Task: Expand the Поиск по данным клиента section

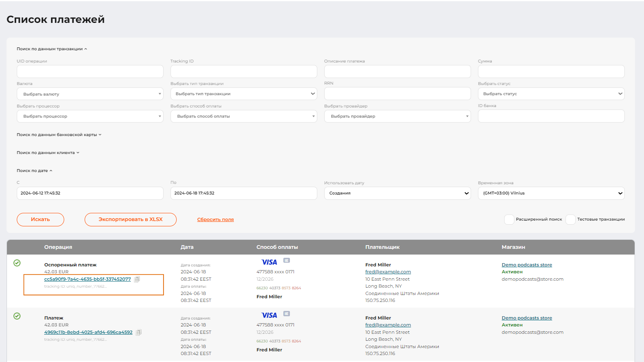Action: click(x=48, y=153)
